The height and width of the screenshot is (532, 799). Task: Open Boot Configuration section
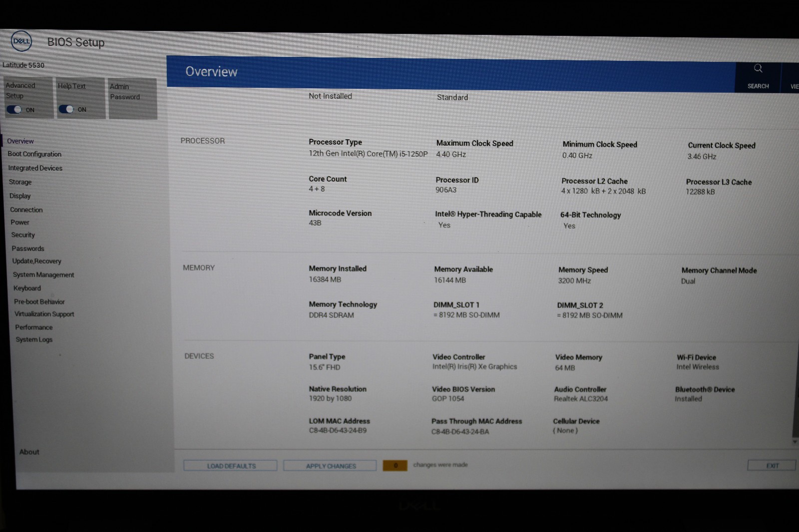(34, 154)
